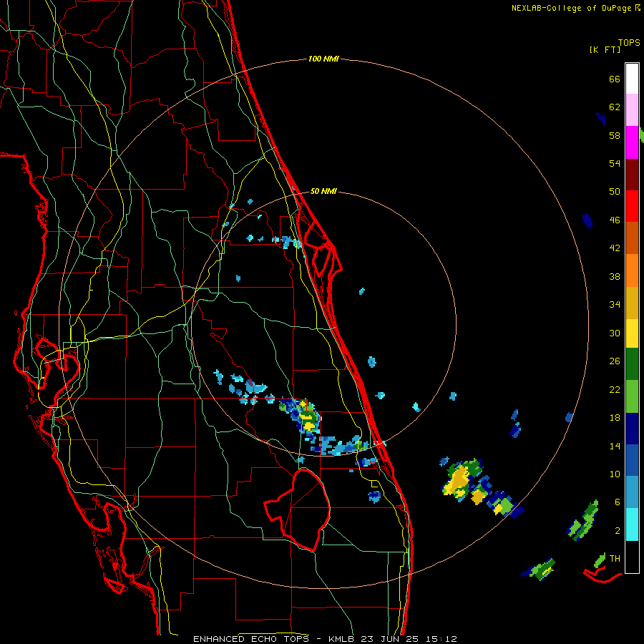The width and height of the screenshot is (644, 644).
Task: Select the legend value 26
Action: point(615,361)
